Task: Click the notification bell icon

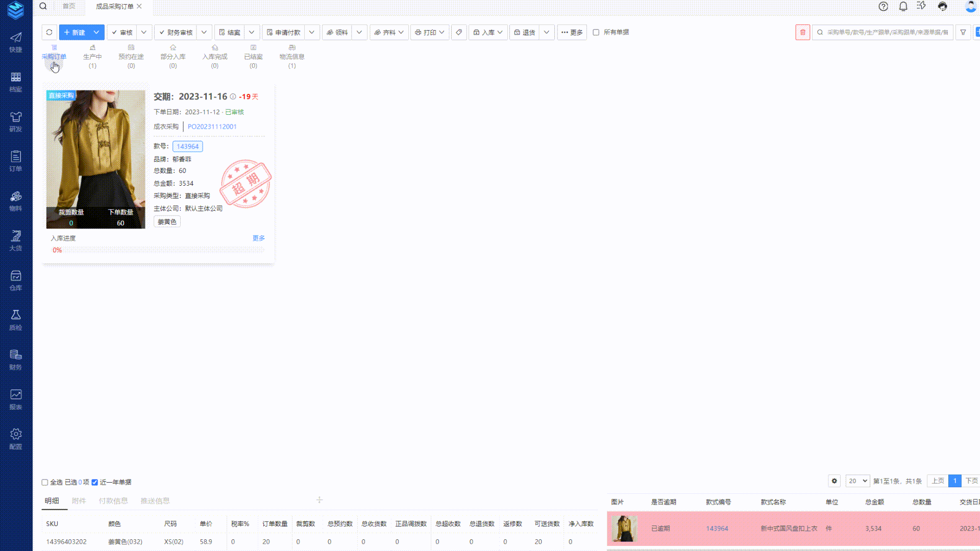Action: click(x=903, y=6)
